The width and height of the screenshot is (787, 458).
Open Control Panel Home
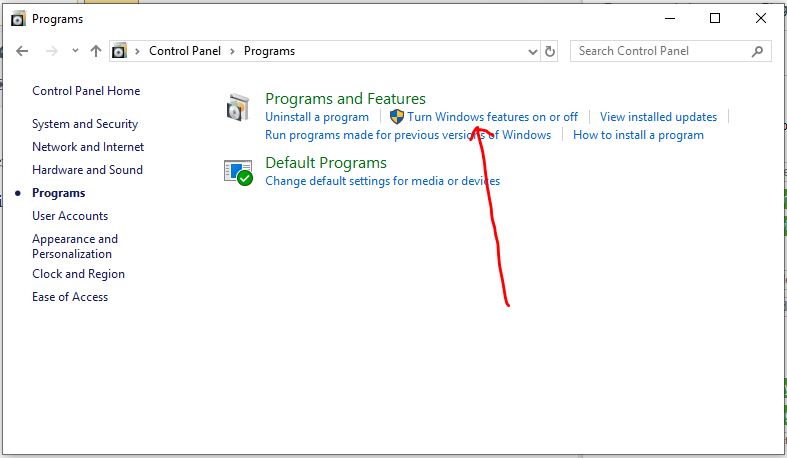coord(86,91)
